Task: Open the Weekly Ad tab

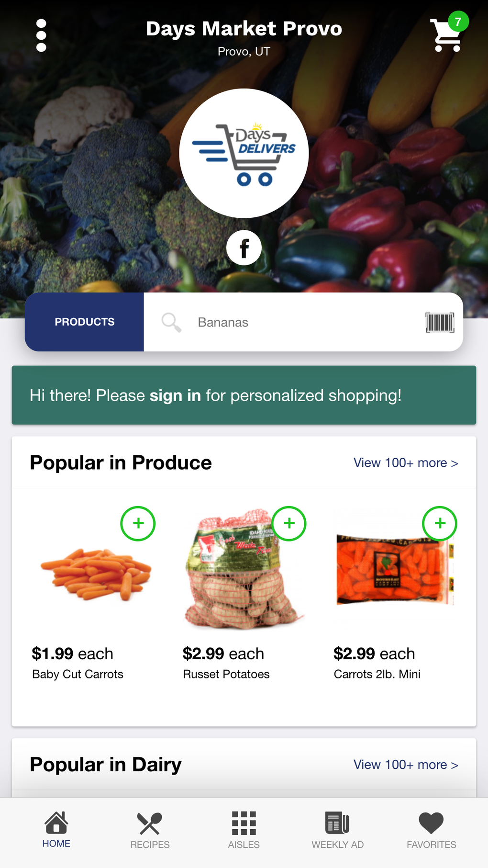Action: point(338,830)
